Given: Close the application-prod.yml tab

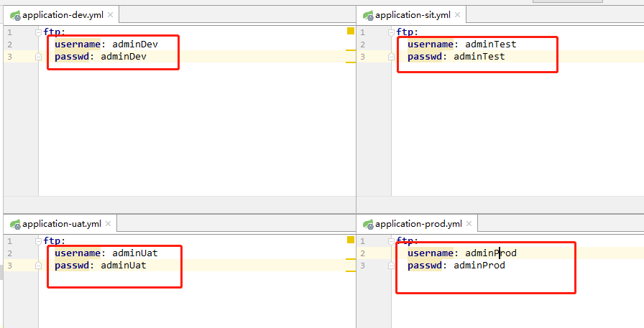Looking at the screenshot, I should pos(469,224).
